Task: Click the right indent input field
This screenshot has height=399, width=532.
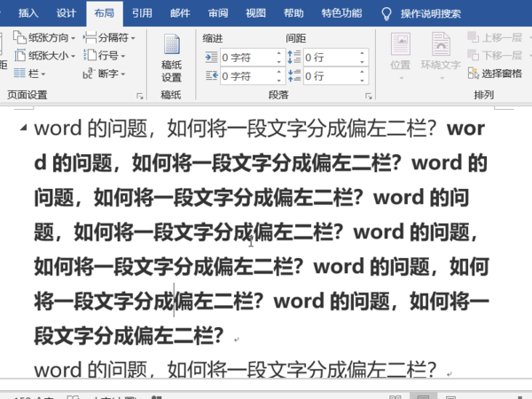Action: click(x=247, y=76)
